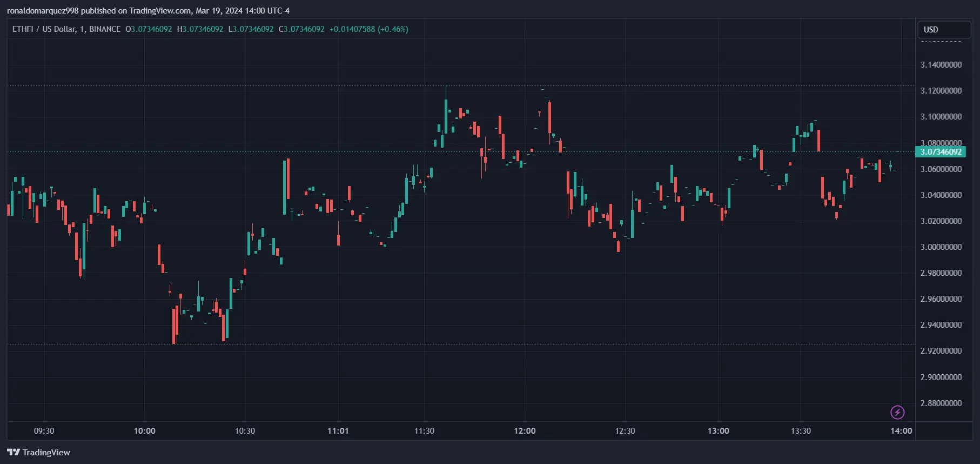Click the open value O3.07346092

(x=149, y=29)
